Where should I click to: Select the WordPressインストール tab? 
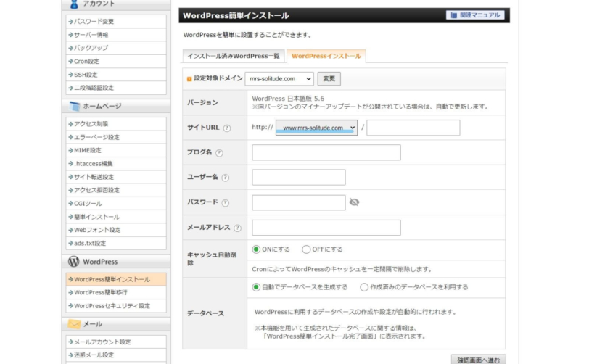[326, 56]
